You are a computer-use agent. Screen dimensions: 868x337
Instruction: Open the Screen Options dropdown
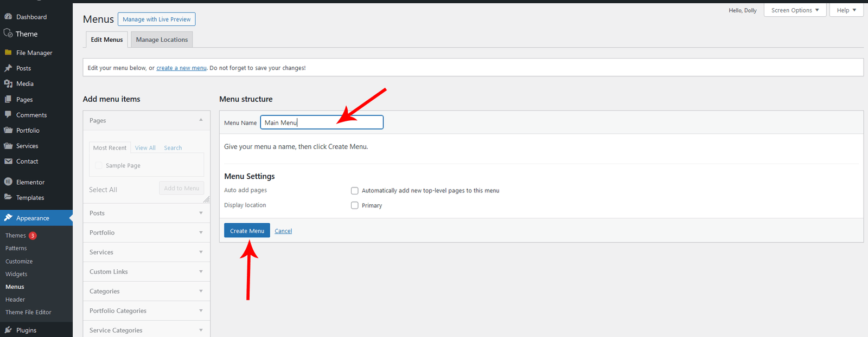[795, 10]
